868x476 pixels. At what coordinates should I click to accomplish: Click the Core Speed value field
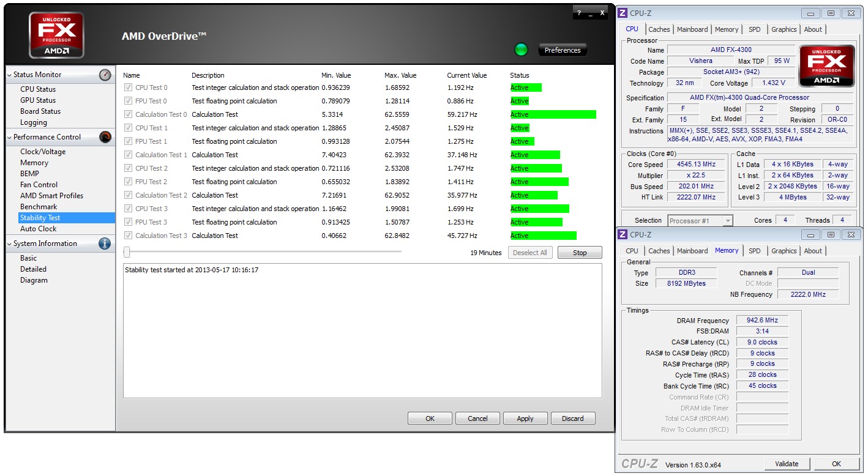[697, 165]
